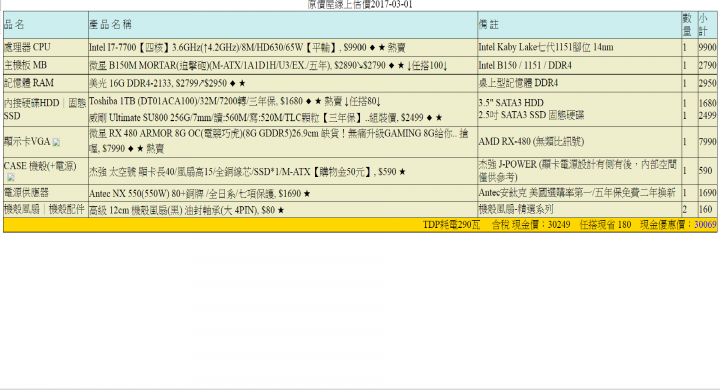Click the TDP耗電290瓦 summary text
The height and width of the screenshot is (390, 720).
[451, 225]
